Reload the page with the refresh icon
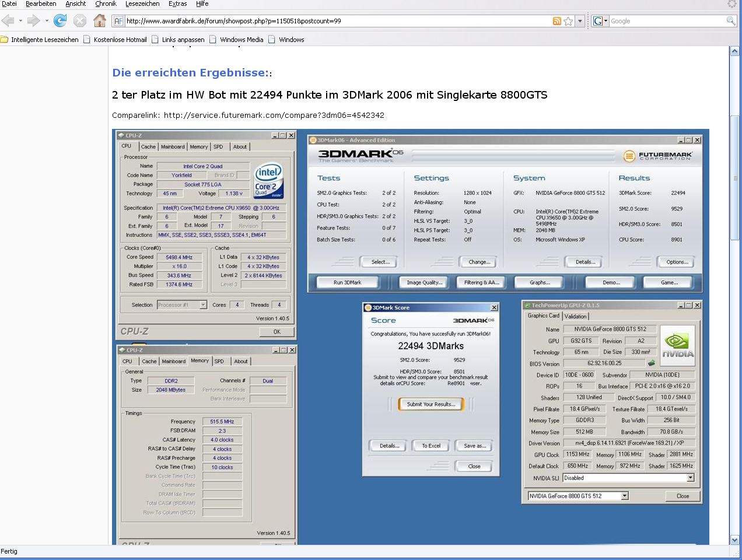The width and height of the screenshot is (742, 560). [x=60, y=21]
